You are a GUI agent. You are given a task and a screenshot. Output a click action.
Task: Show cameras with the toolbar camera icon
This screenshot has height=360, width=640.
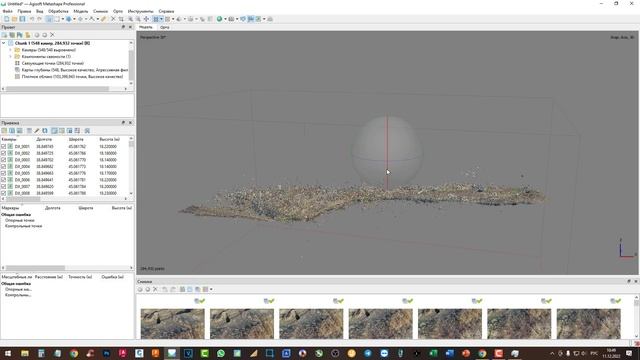pyautogui.click(x=231, y=19)
